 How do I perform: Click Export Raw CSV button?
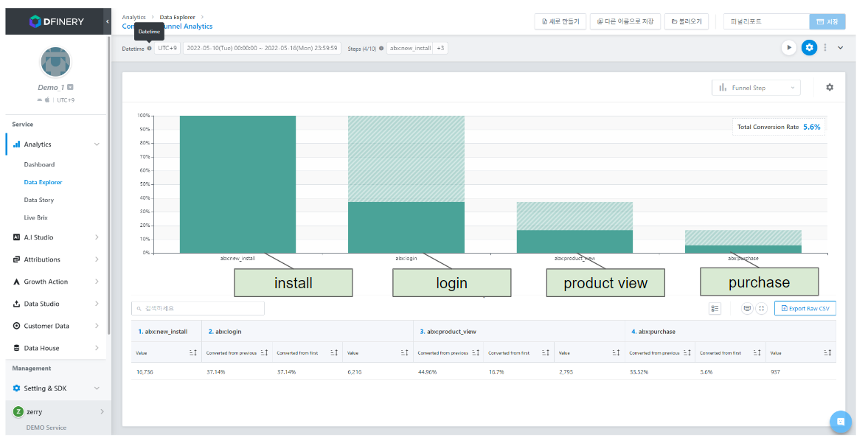pos(805,309)
